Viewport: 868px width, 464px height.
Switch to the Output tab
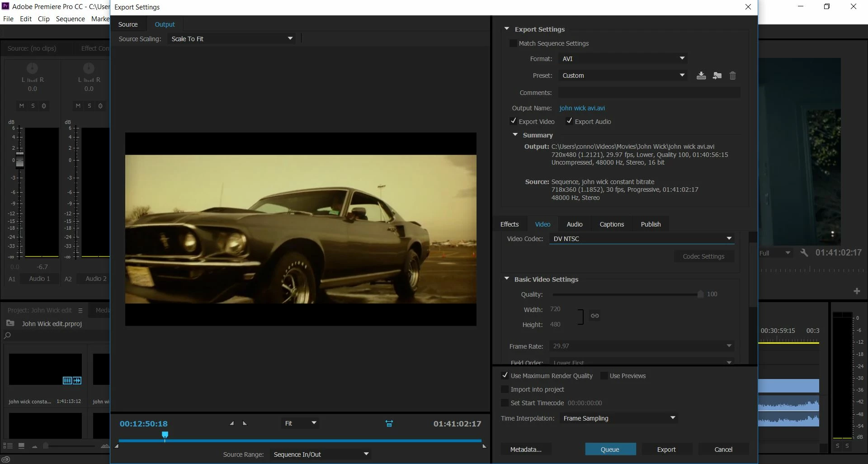coord(165,24)
